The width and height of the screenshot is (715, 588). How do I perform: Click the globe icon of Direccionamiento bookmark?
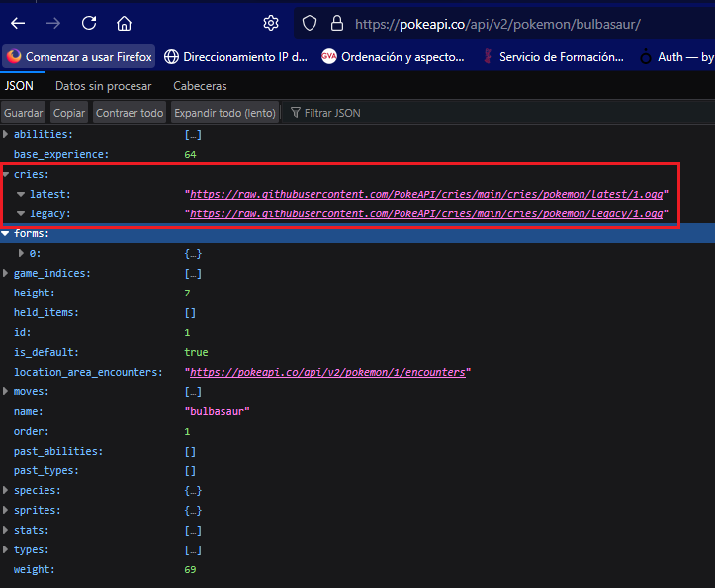(171, 57)
